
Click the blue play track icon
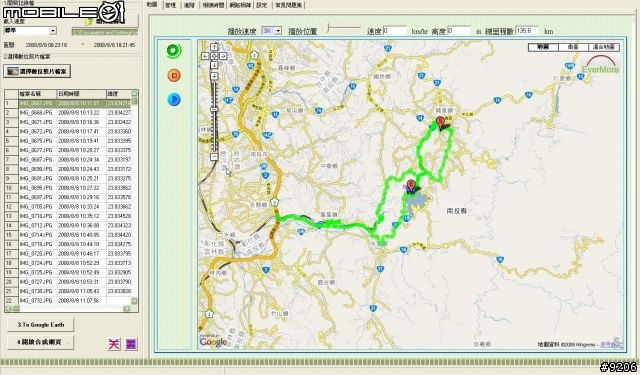[174, 99]
